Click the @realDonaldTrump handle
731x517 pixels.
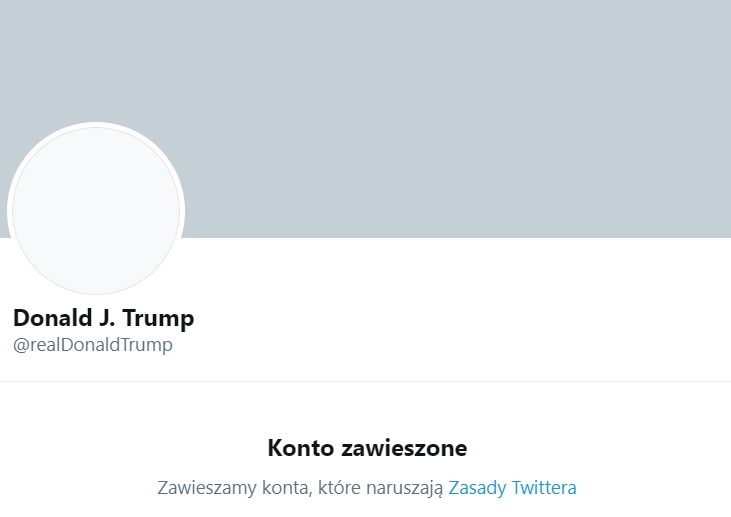(x=93, y=345)
